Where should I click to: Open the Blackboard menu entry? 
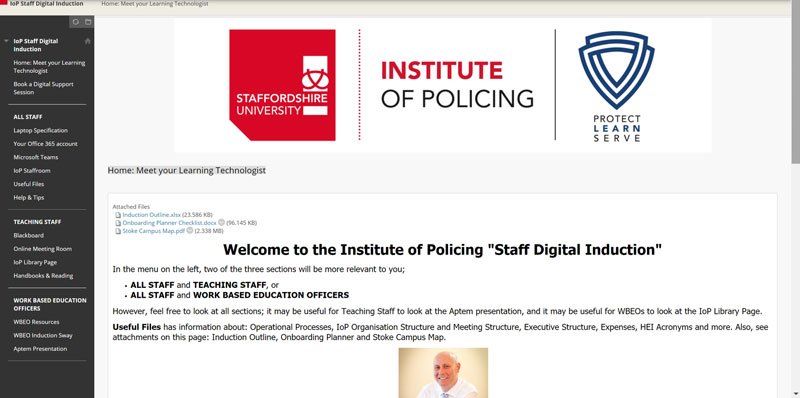coord(29,235)
